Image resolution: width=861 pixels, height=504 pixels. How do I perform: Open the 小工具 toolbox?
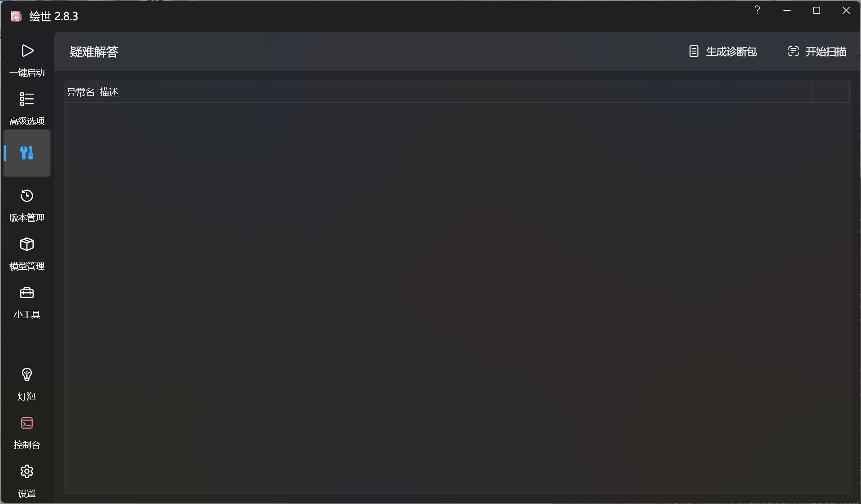click(x=27, y=302)
